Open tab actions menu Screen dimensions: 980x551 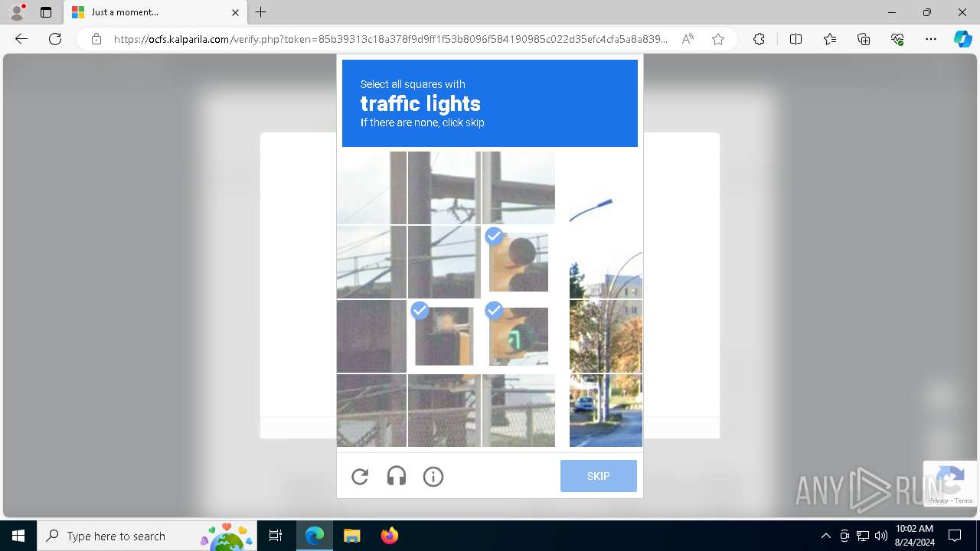point(46,12)
